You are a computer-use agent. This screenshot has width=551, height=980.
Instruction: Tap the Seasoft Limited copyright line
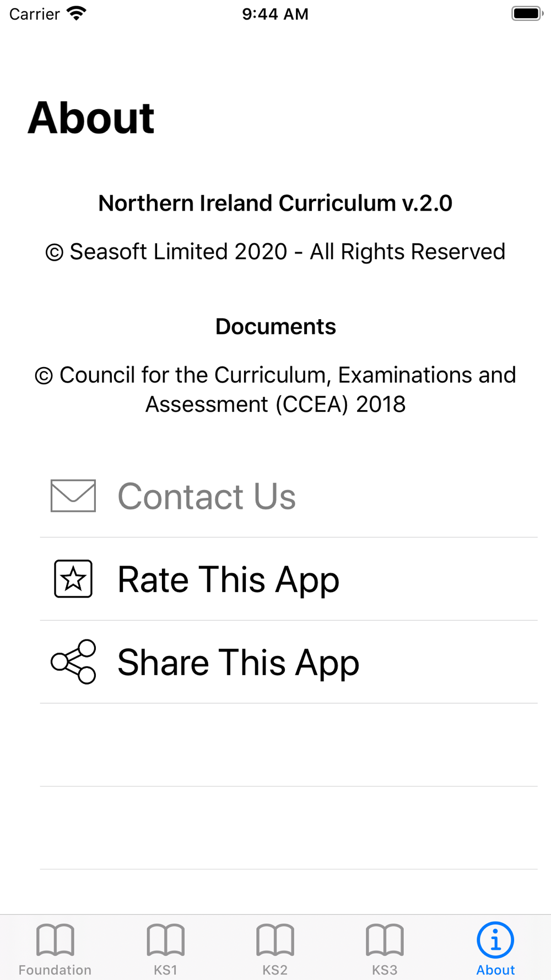[275, 251]
